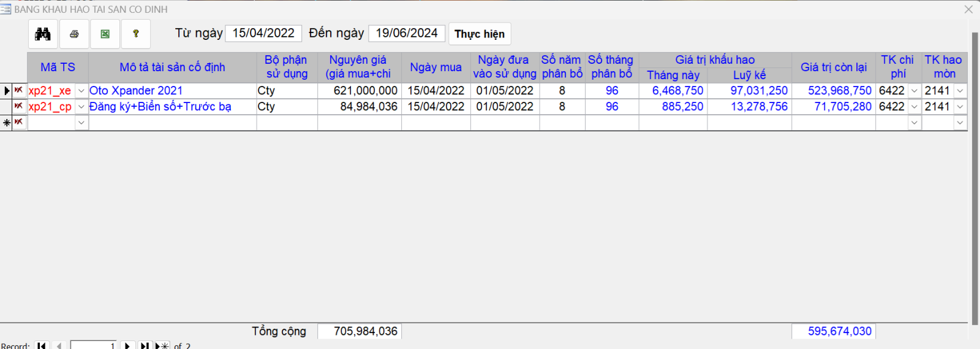Image resolution: width=980 pixels, height=349 pixels.
Task: Open help with question mark icon
Action: (136, 34)
